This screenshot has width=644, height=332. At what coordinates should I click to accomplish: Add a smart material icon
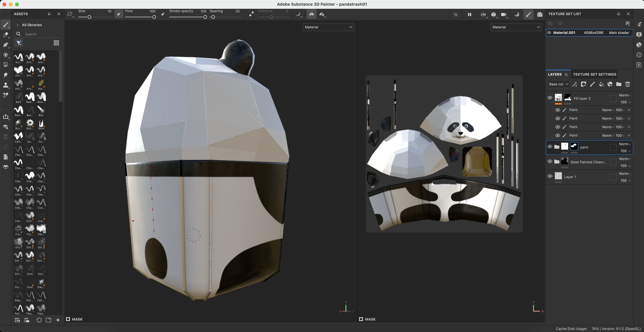tap(610, 84)
